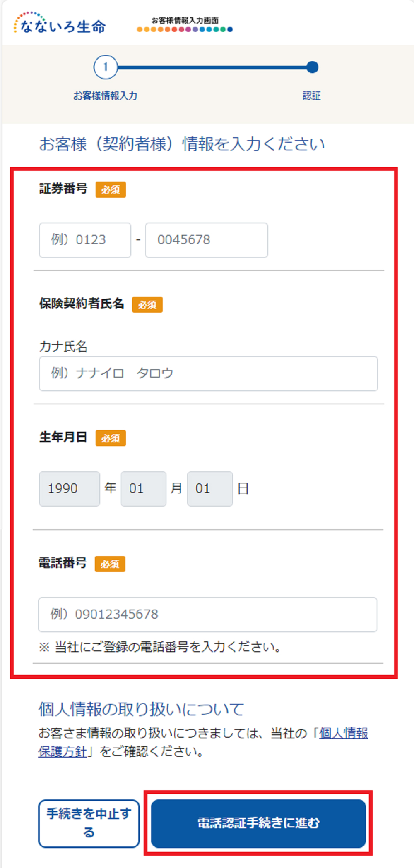The height and width of the screenshot is (868, 414).
Task: Click the 必須 badge beside 保険契約者氏名
Action: (147, 305)
